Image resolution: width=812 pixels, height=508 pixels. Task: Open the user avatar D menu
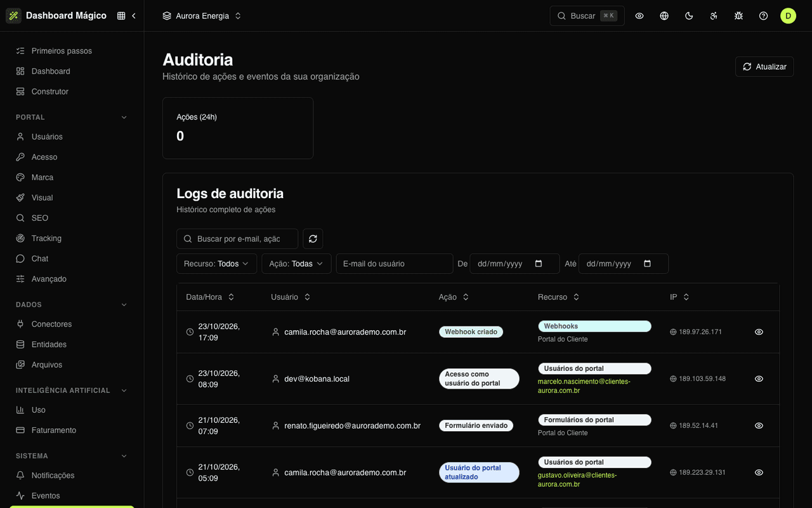point(788,16)
